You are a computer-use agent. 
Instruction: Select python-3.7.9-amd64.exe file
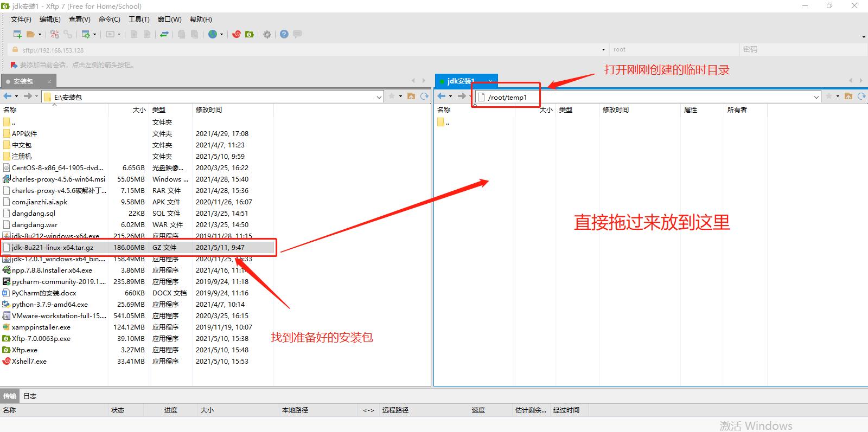(50, 304)
